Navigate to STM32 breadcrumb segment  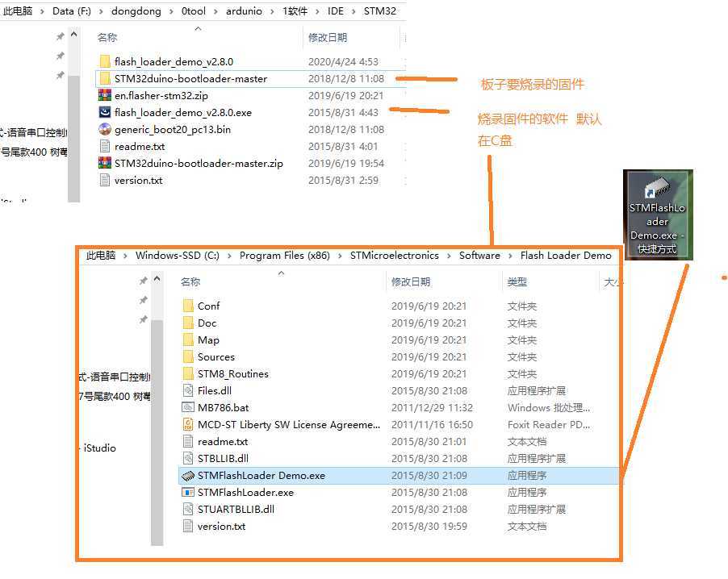coord(380,11)
